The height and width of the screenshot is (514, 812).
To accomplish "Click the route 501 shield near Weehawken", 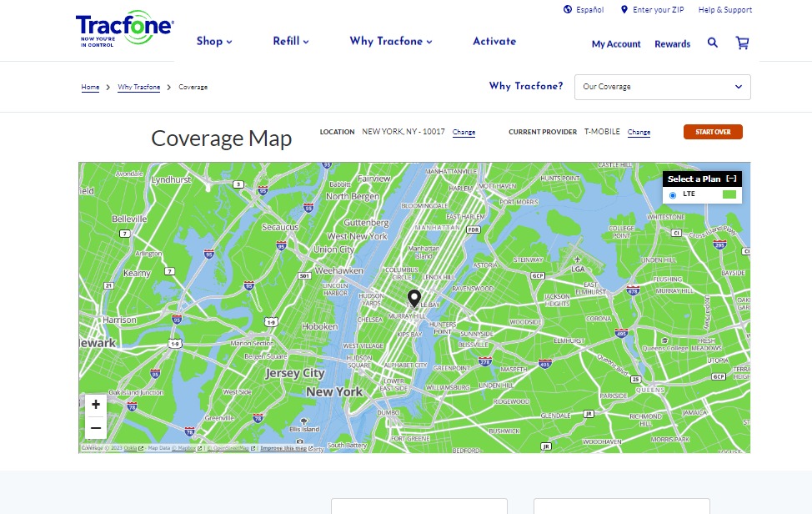I will 304,275.
